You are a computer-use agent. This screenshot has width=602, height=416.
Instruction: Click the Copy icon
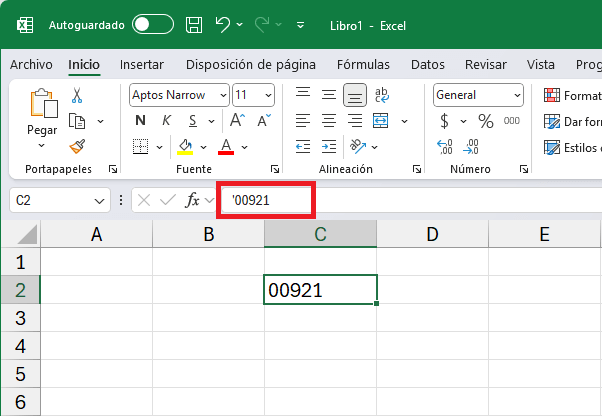77,121
